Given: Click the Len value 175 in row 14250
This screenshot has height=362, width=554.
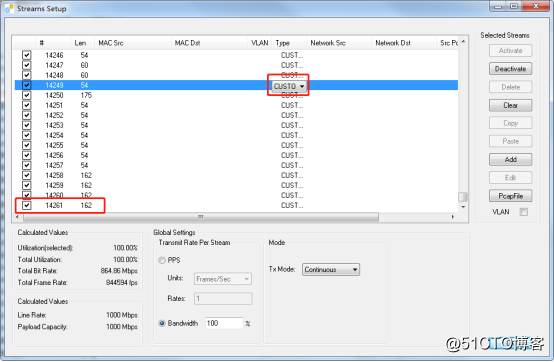Looking at the screenshot, I should tap(86, 95).
